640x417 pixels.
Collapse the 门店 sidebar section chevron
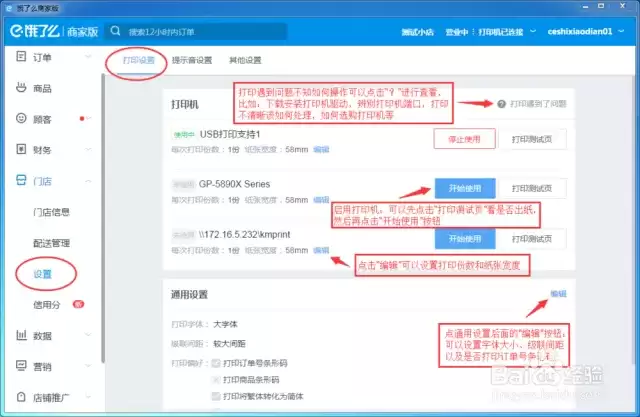coord(88,181)
